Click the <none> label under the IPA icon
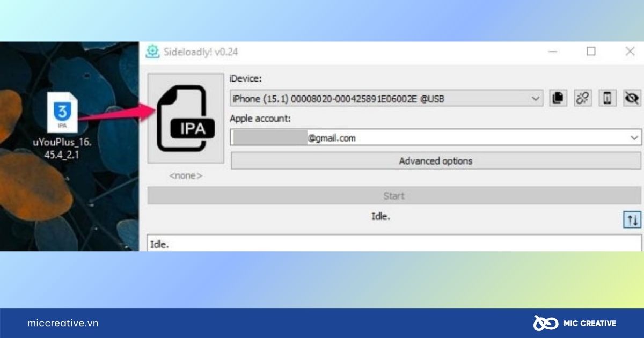This screenshot has width=644, height=338. tap(185, 175)
